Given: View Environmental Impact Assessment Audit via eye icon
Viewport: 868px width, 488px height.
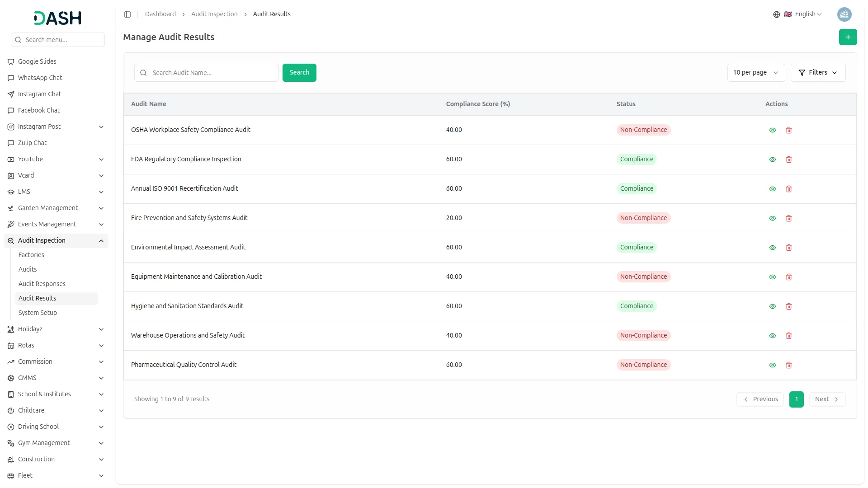Looking at the screenshot, I should click(x=773, y=248).
